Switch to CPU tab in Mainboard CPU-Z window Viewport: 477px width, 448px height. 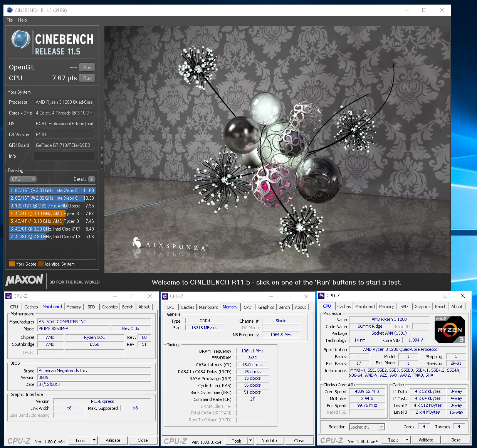(x=14, y=307)
